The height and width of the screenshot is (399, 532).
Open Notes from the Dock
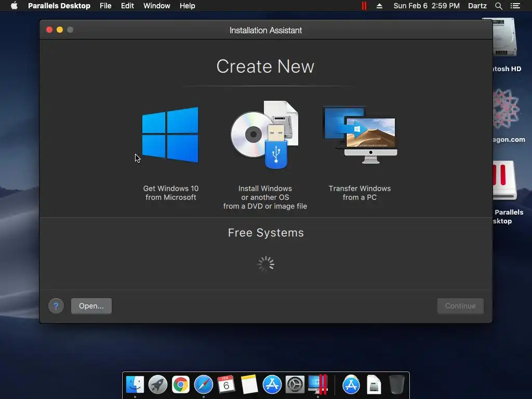click(x=249, y=385)
